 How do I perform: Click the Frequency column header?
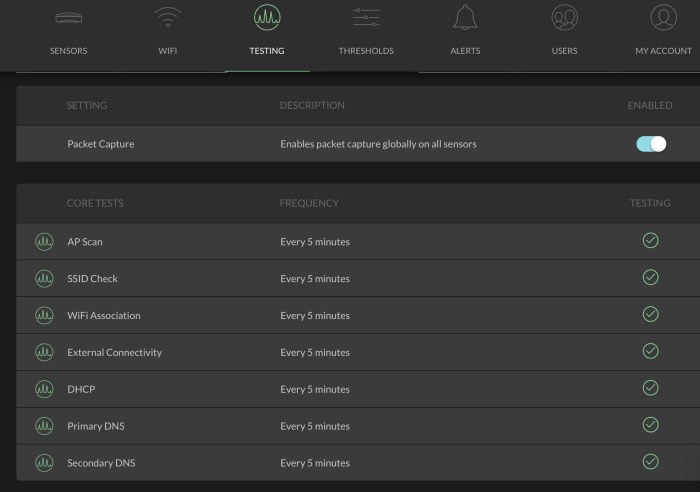[x=309, y=203]
